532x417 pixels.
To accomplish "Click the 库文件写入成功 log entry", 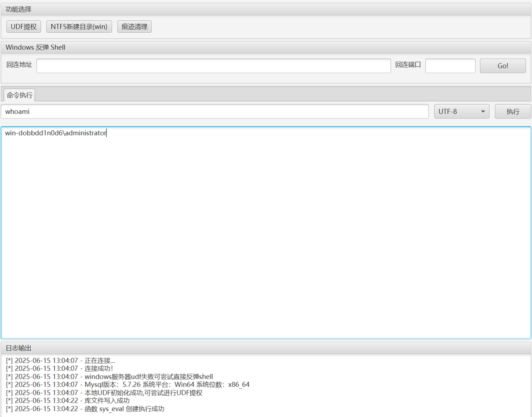I will (67, 401).
